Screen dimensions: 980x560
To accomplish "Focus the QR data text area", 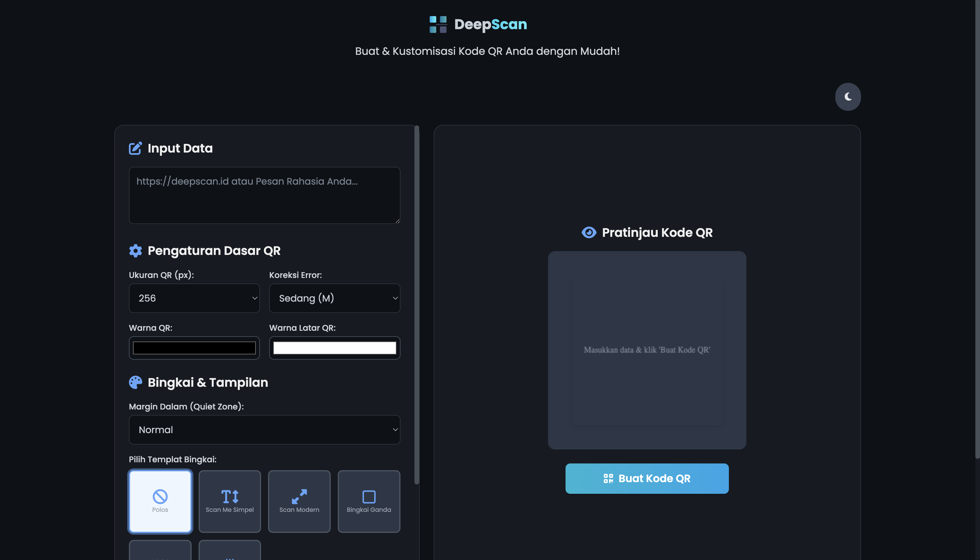I will coord(265,195).
